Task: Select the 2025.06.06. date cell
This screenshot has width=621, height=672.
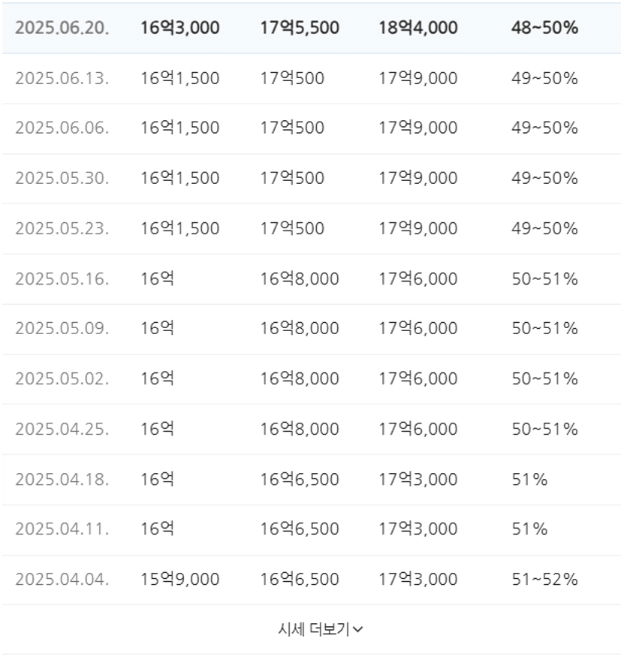Action: click(x=62, y=128)
